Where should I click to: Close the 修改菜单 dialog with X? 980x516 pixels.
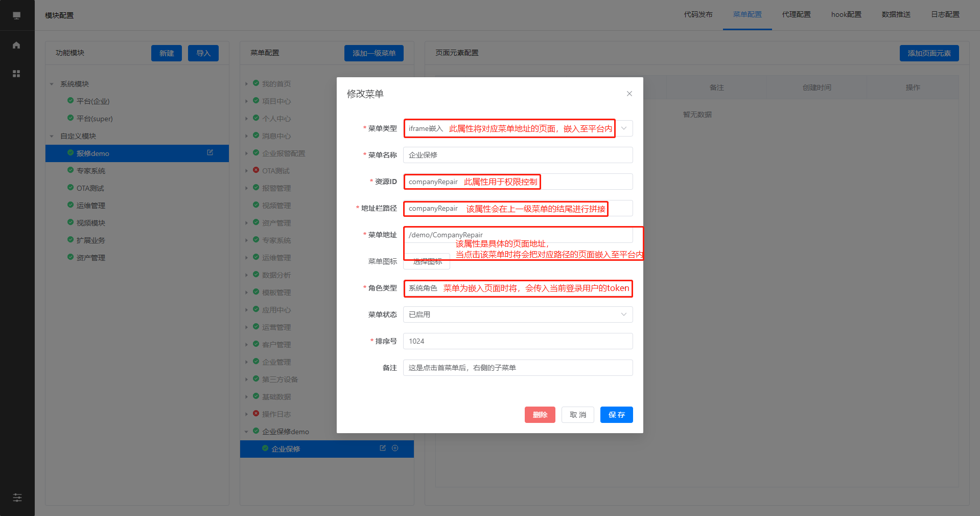click(x=629, y=94)
